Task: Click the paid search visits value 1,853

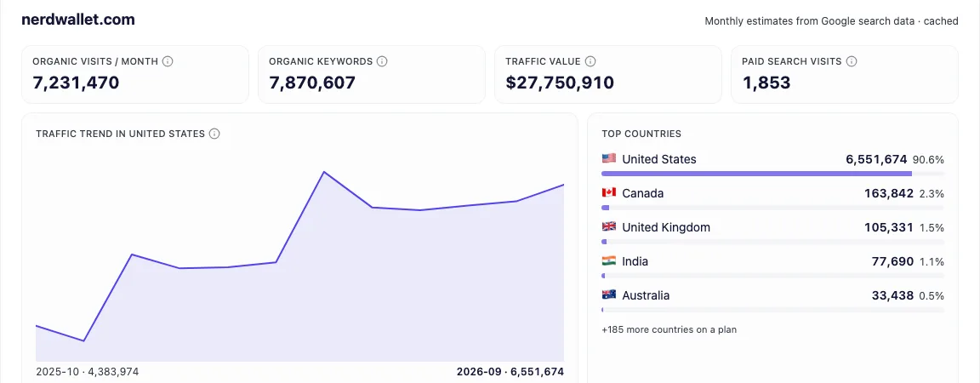Action: (x=766, y=83)
